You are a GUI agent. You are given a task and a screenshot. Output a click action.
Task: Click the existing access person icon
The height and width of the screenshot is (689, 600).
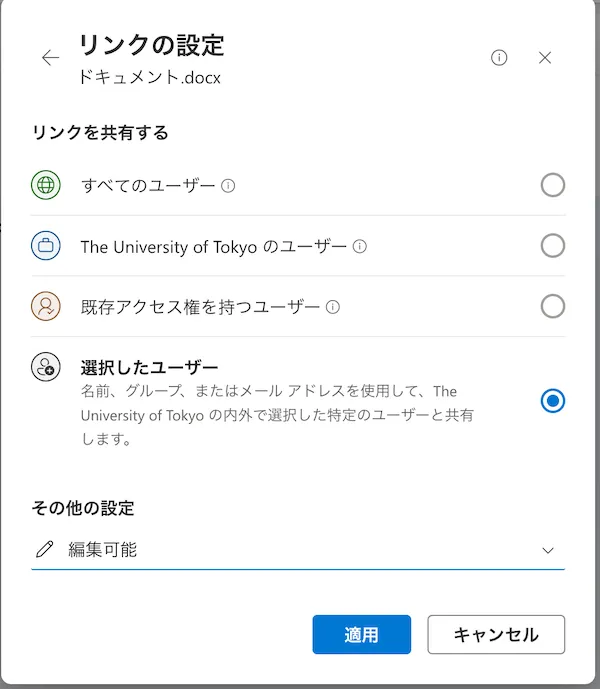(46, 307)
